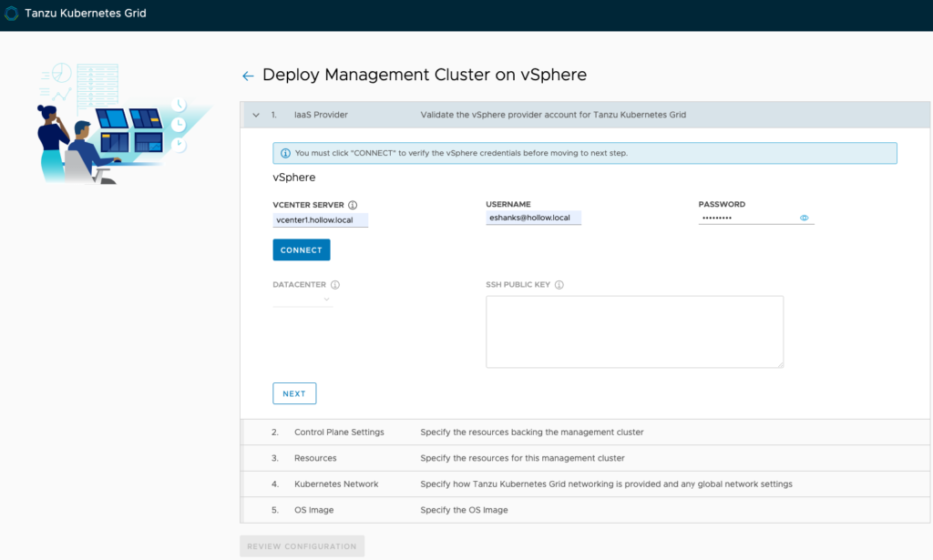933x560 pixels.
Task: Click the NEXT button
Action: tap(294, 393)
